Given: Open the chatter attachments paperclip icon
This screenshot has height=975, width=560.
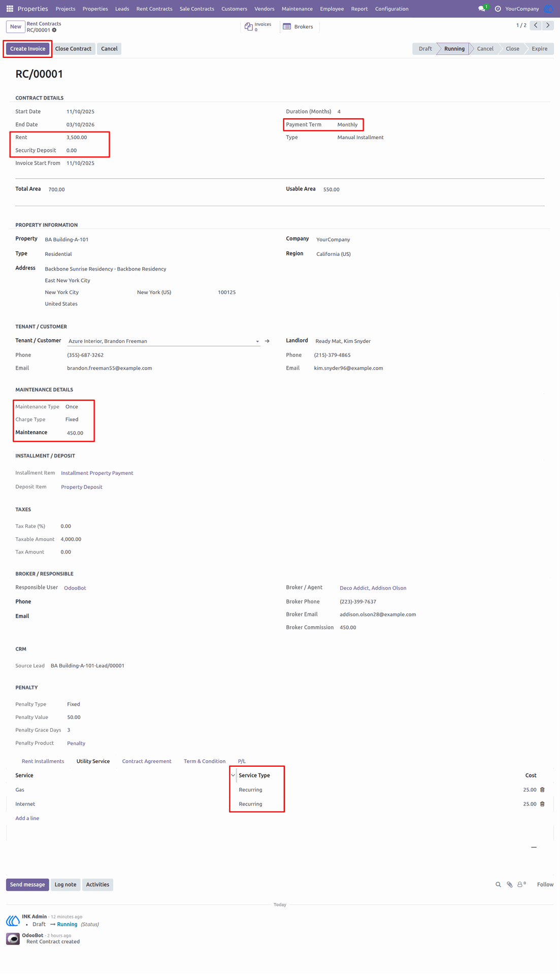Looking at the screenshot, I should click(509, 885).
